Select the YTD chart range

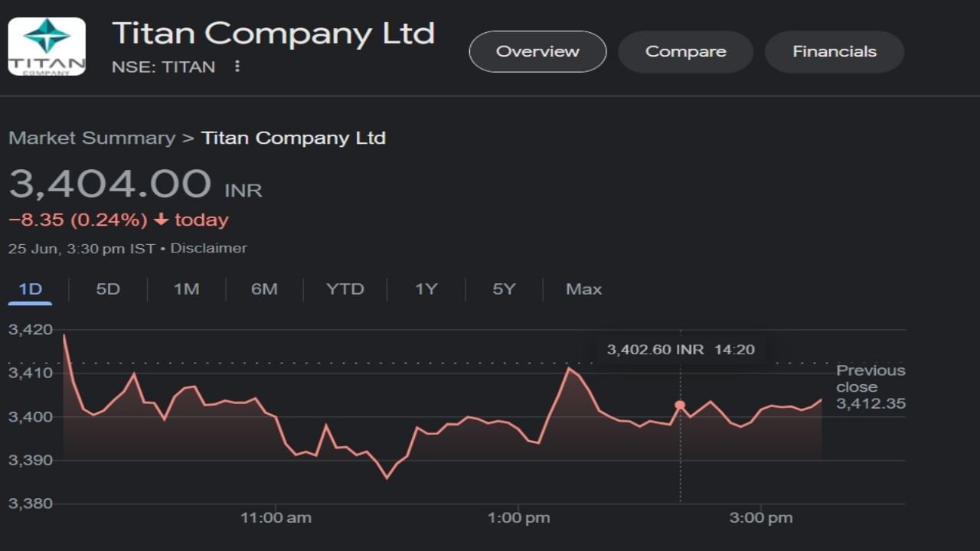tap(345, 289)
